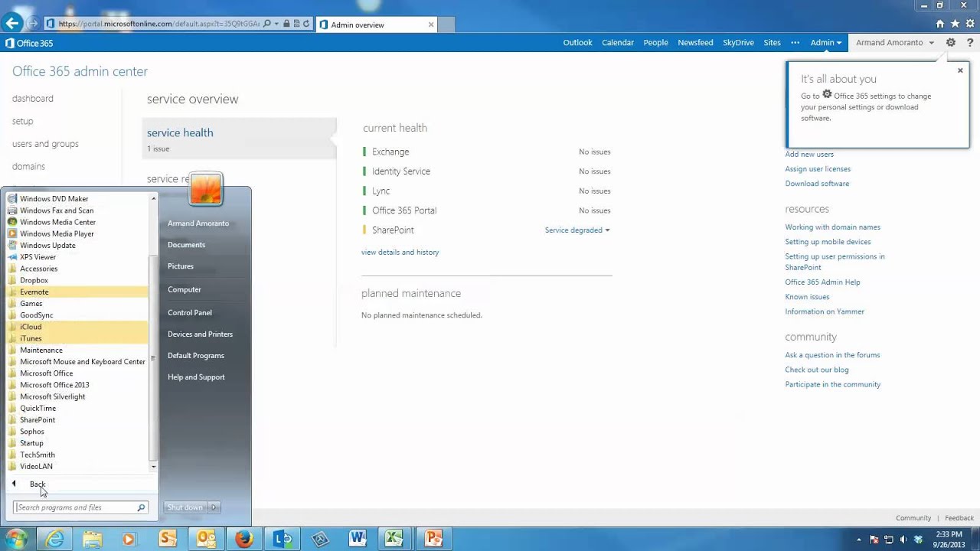
Task: Click Assign user licenses link
Action: (818, 169)
